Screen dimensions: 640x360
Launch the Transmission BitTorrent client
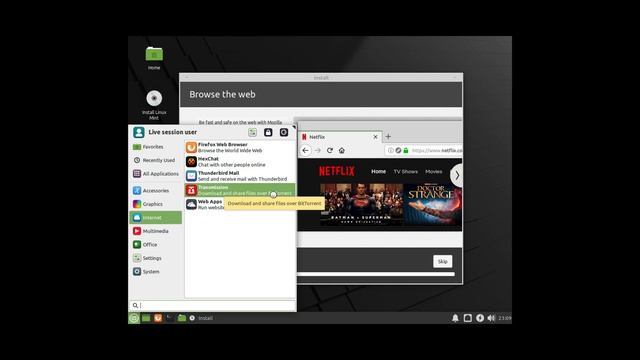pos(240,190)
